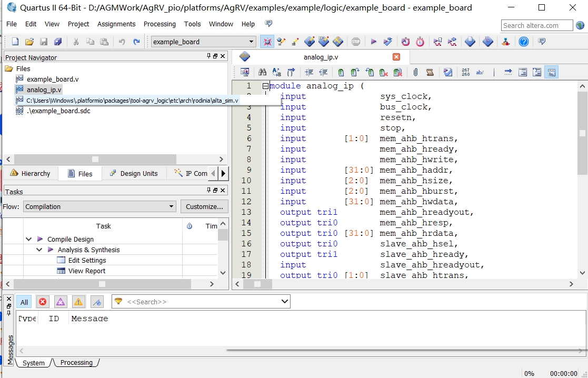Screen dimensions: 588x378
Task: Click the messages <<Search>> field
Action: tap(201, 302)
